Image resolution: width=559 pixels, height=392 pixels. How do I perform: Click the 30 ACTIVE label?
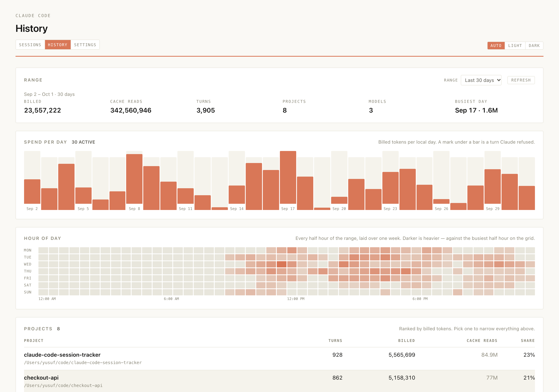tap(83, 142)
